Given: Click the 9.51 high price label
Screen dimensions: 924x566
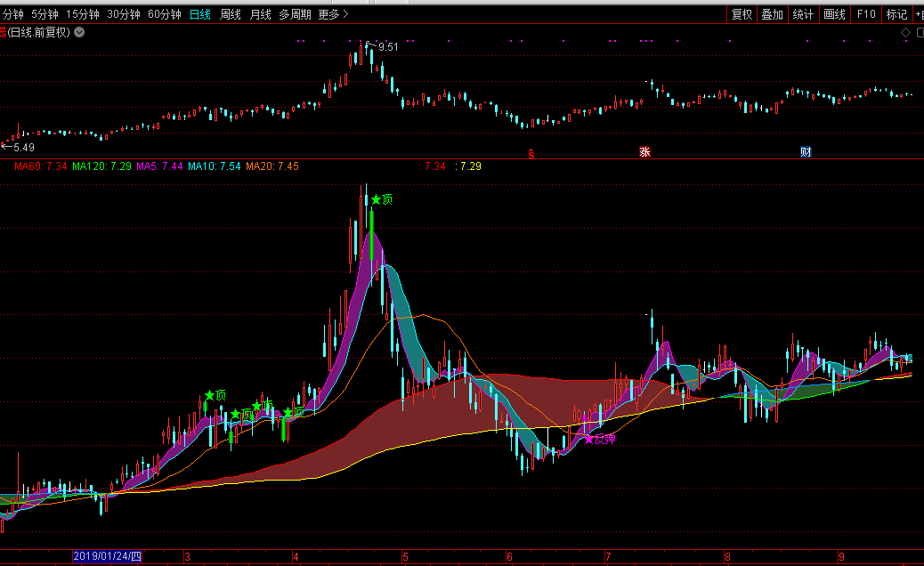Looking at the screenshot, I should coord(388,46).
